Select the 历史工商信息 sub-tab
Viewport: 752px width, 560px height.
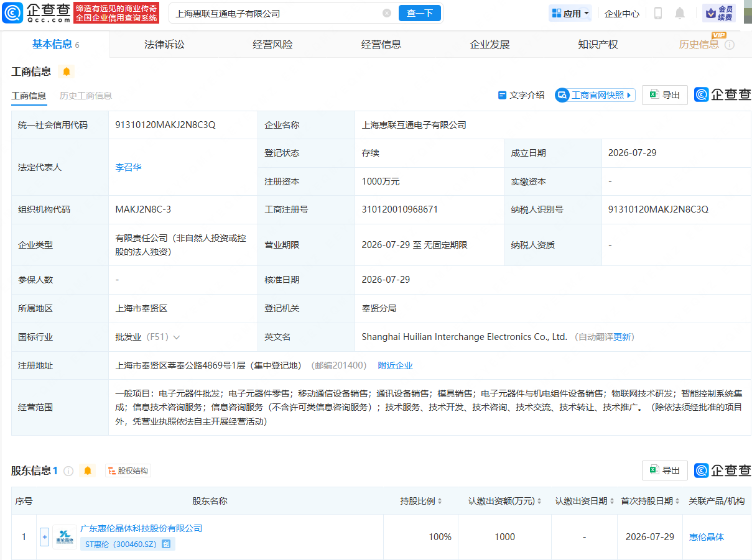point(86,96)
